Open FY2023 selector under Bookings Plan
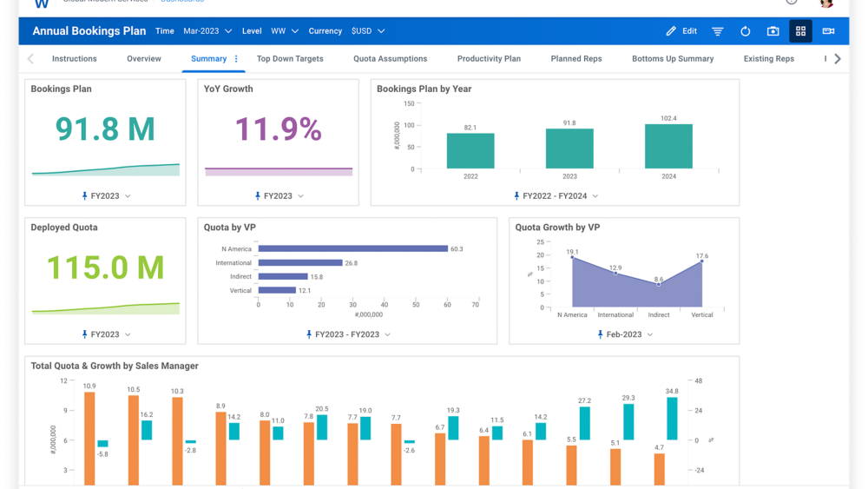 click(105, 196)
